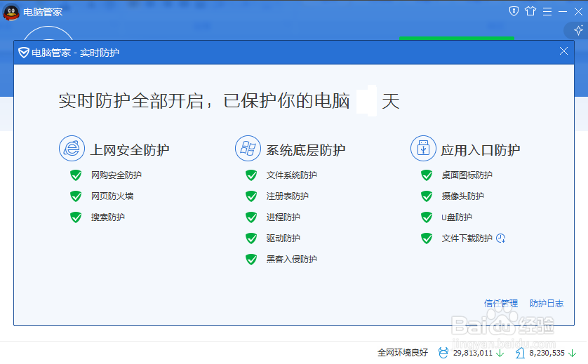Toggle the 桌面图标防护 green shield
The height and width of the screenshot is (364, 588).
click(427, 175)
